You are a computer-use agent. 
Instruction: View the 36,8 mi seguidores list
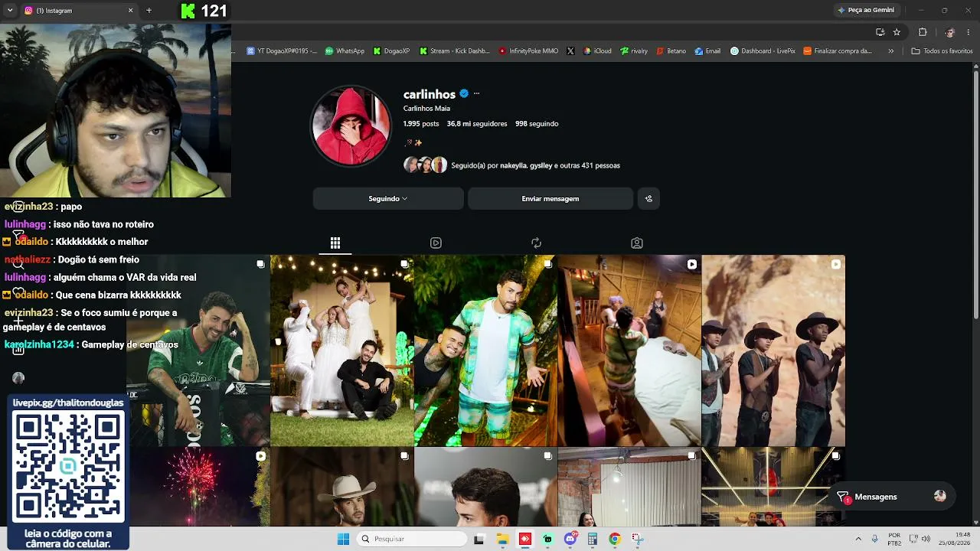click(477, 123)
